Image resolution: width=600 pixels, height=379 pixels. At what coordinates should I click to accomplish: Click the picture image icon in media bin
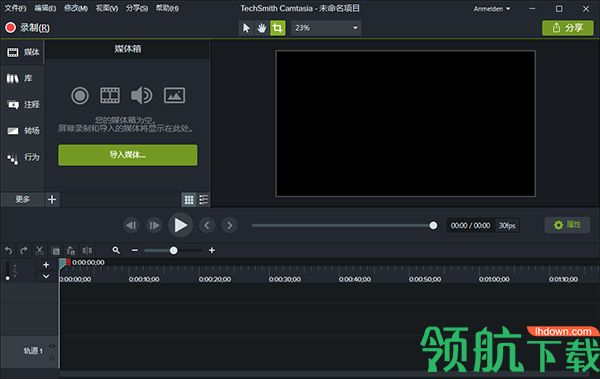click(x=174, y=95)
